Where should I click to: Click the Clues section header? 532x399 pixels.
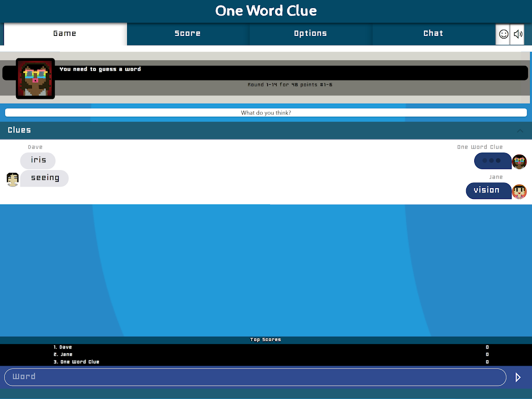pyautogui.click(x=266, y=130)
